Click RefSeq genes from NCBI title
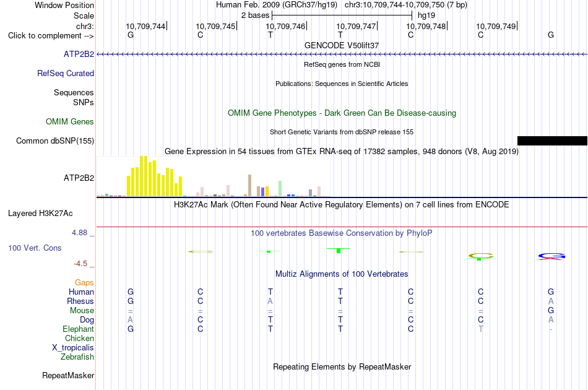588x390 pixels. (342, 64)
